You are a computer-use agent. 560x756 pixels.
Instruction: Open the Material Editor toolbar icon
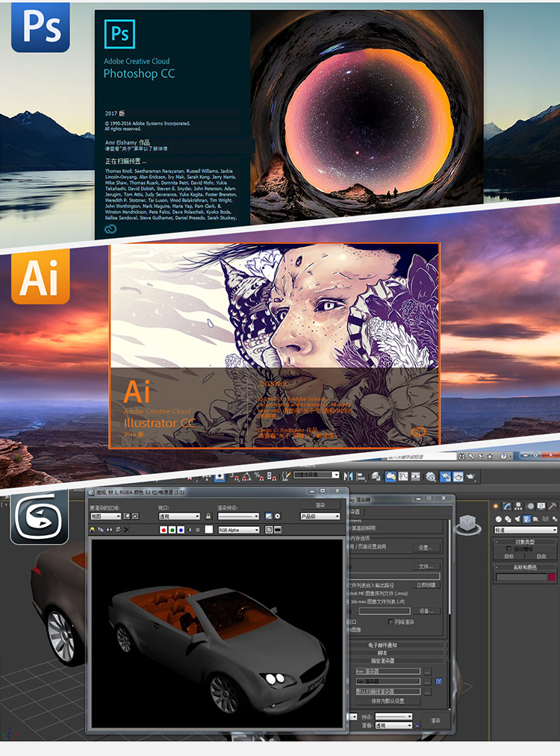click(x=431, y=476)
